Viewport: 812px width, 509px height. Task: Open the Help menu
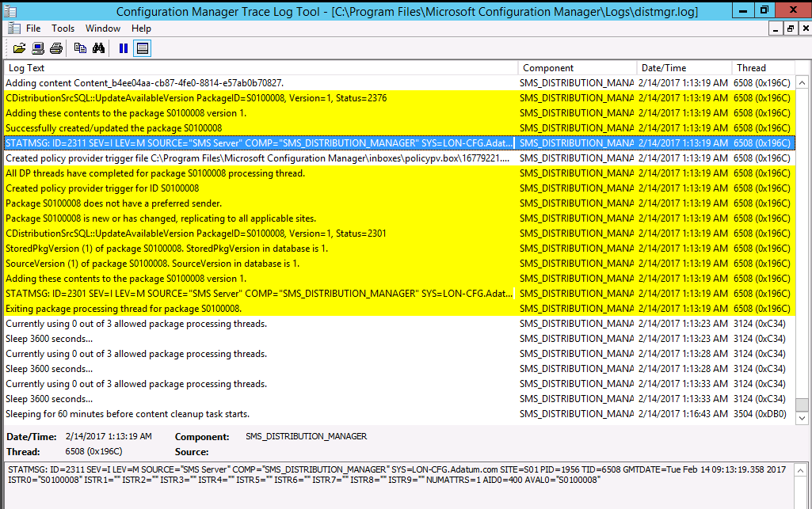(141, 28)
